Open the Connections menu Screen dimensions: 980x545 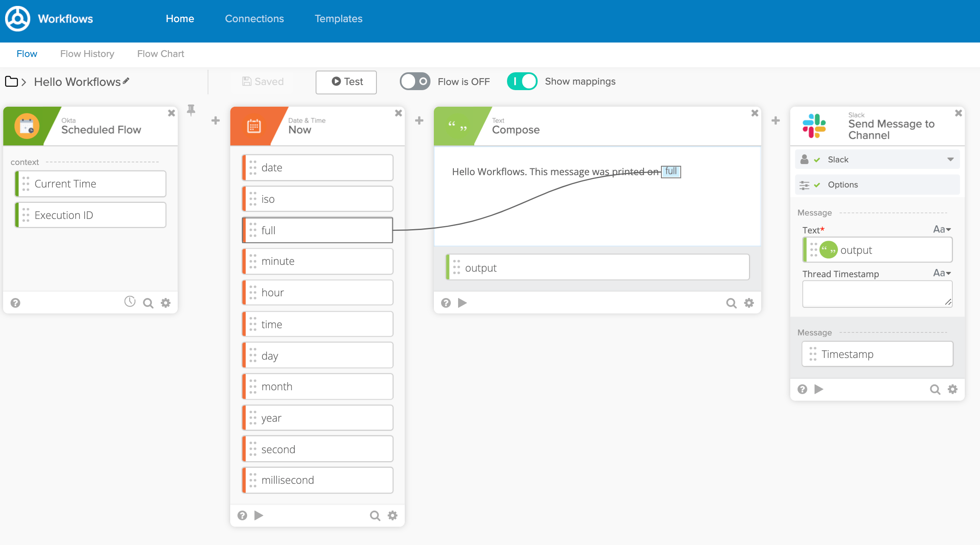point(254,19)
